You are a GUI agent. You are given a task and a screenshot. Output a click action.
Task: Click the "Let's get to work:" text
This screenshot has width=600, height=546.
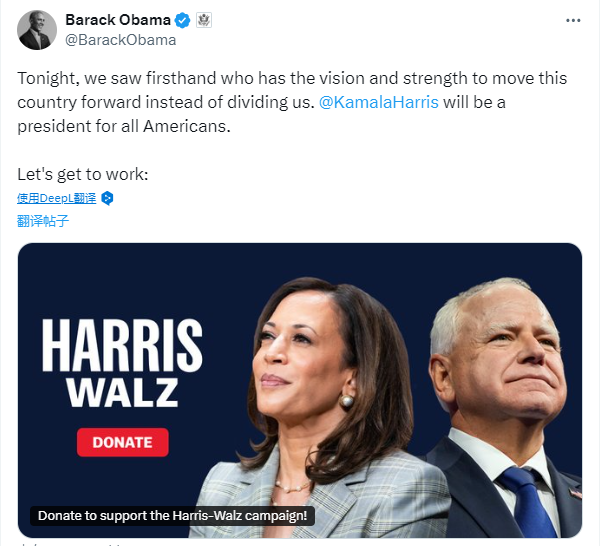(83, 174)
